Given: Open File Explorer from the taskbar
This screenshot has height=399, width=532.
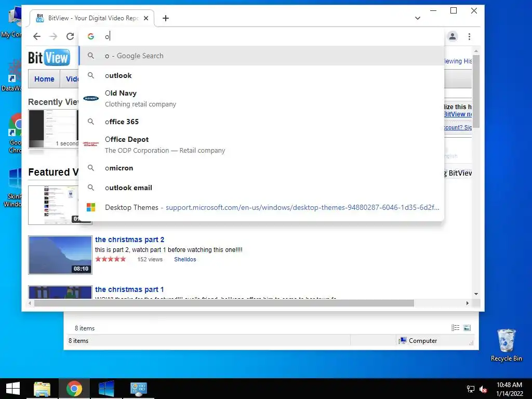Looking at the screenshot, I should tap(42, 389).
